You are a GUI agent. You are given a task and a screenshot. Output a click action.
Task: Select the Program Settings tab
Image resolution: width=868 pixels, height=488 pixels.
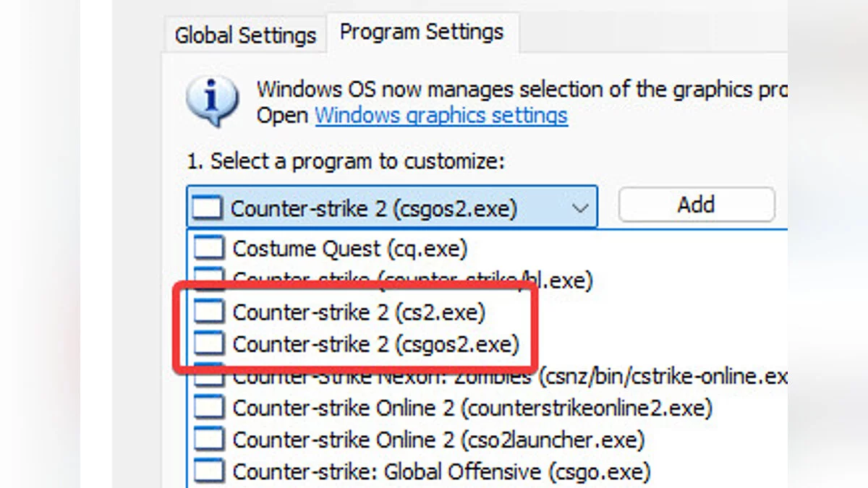[421, 33]
